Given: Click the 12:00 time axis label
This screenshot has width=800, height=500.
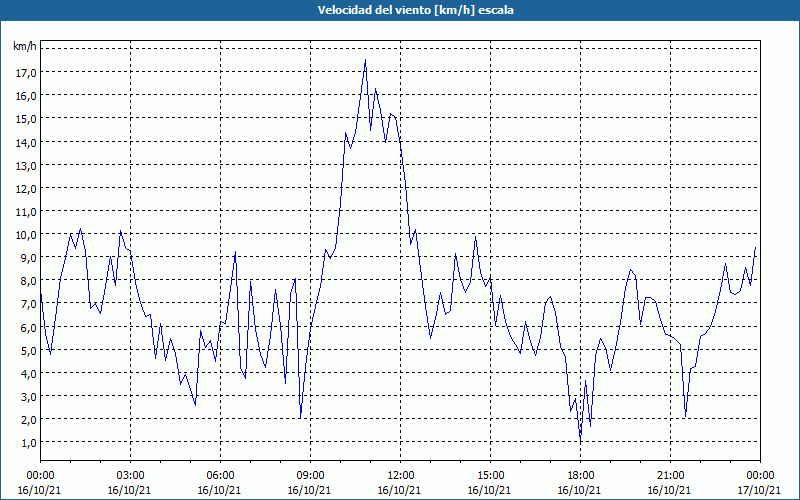Looking at the screenshot, I should click(x=401, y=476).
